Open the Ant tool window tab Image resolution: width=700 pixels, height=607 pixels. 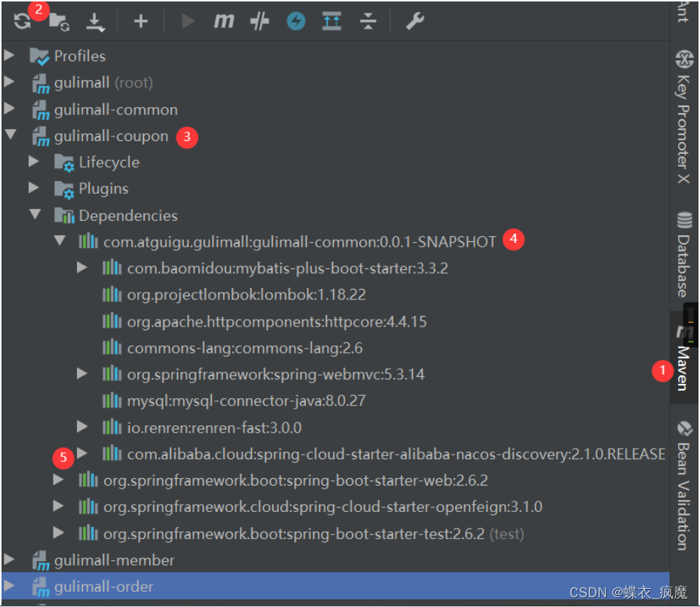click(x=683, y=13)
